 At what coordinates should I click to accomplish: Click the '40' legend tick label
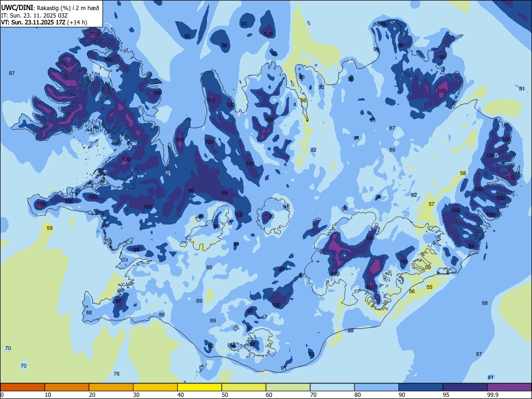tap(181, 395)
